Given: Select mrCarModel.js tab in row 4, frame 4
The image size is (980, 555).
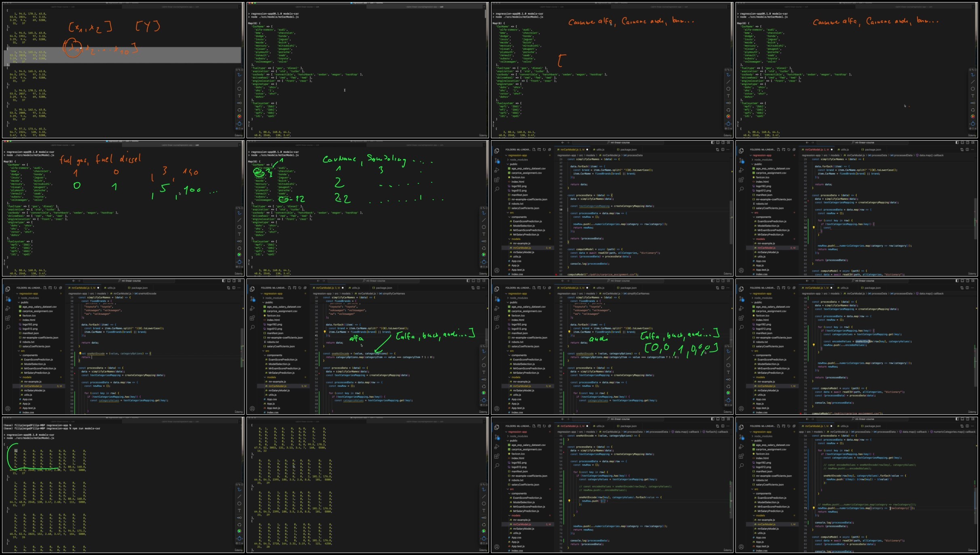Looking at the screenshot, I should tap(816, 426).
